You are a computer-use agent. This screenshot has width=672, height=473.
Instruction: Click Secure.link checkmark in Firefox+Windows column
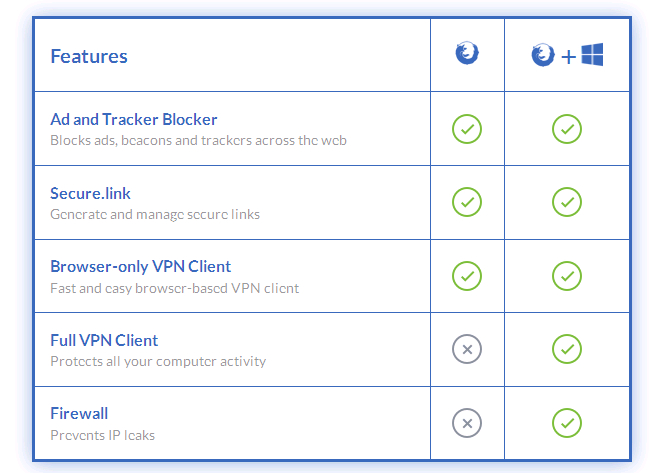tap(567, 202)
